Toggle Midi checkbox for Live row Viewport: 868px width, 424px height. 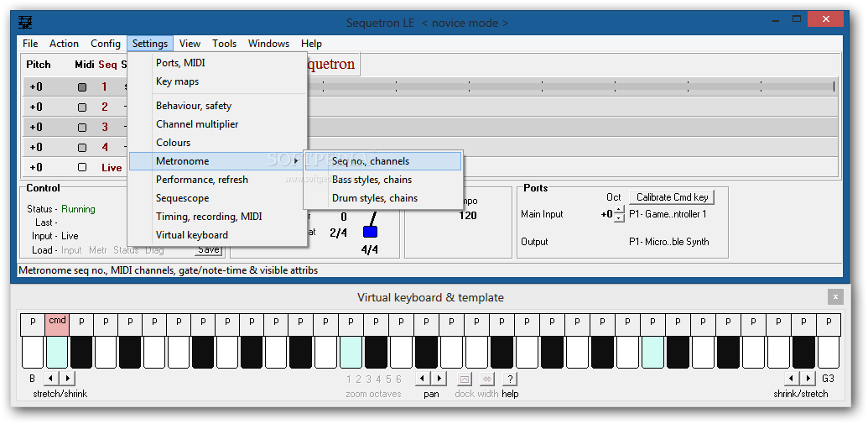pyautogui.click(x=82, y=167)
